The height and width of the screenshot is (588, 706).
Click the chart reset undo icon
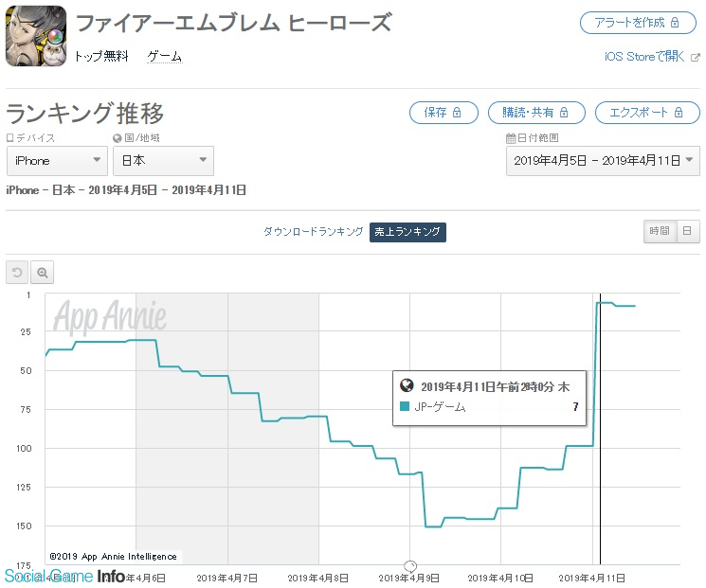(x=17, y=273)
